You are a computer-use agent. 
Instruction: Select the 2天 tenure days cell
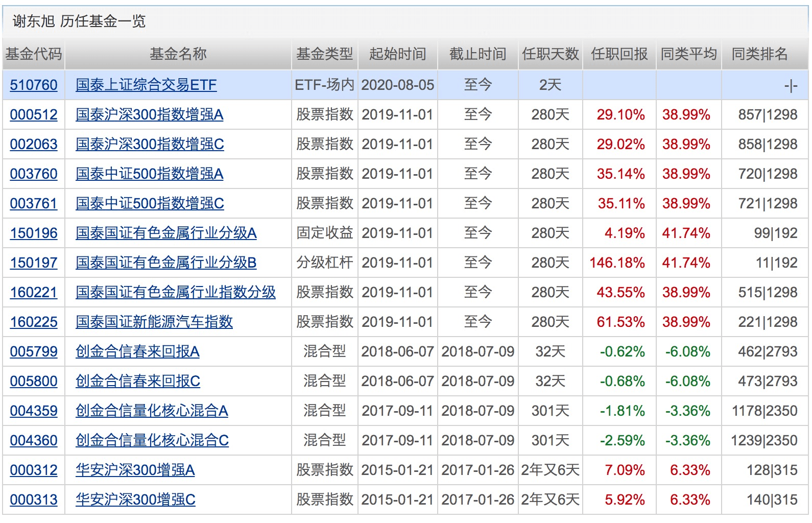pyautogui.click(x=551, y=85)
